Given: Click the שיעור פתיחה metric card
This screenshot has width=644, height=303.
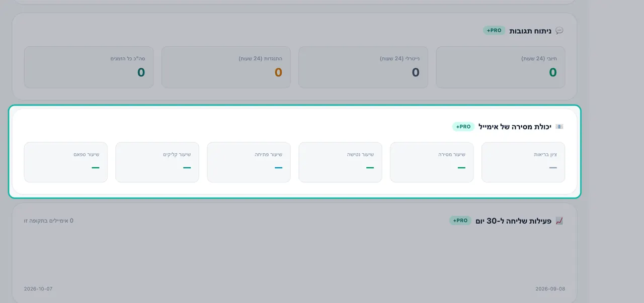Looking at the screenshot, I should [249, 162].
